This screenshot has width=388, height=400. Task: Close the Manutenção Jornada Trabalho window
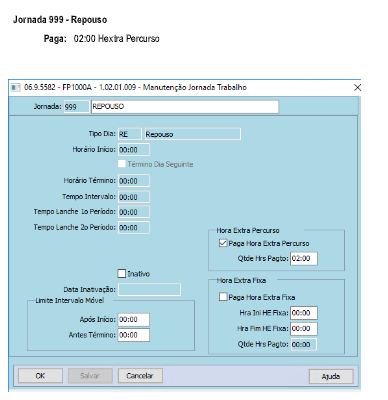click(x=357, y=87)
